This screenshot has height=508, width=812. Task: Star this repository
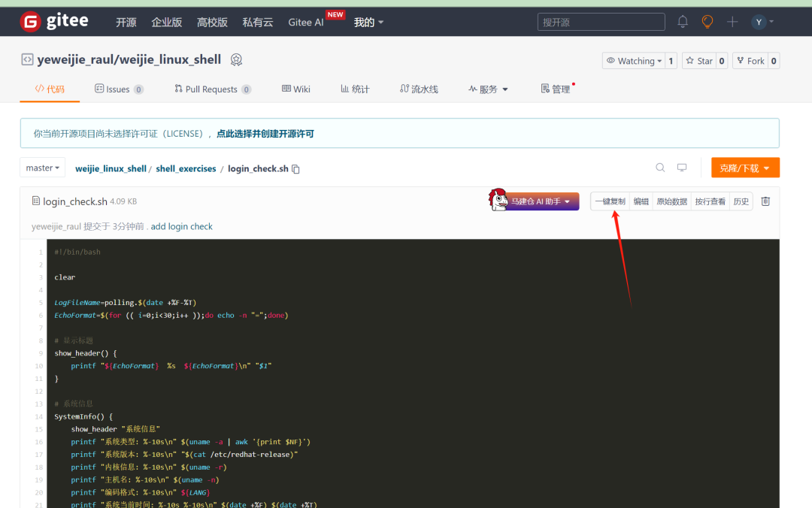point(699,61)
